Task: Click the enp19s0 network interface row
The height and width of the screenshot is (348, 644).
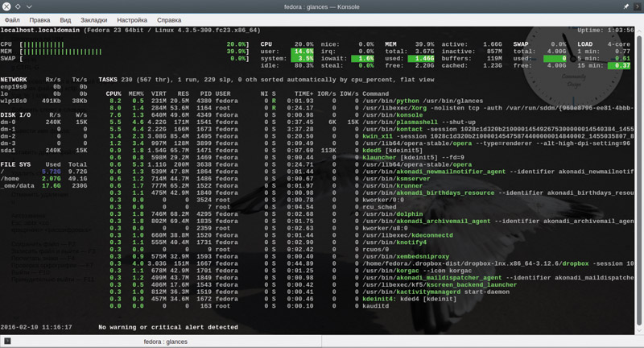Action: click(43, 87)
